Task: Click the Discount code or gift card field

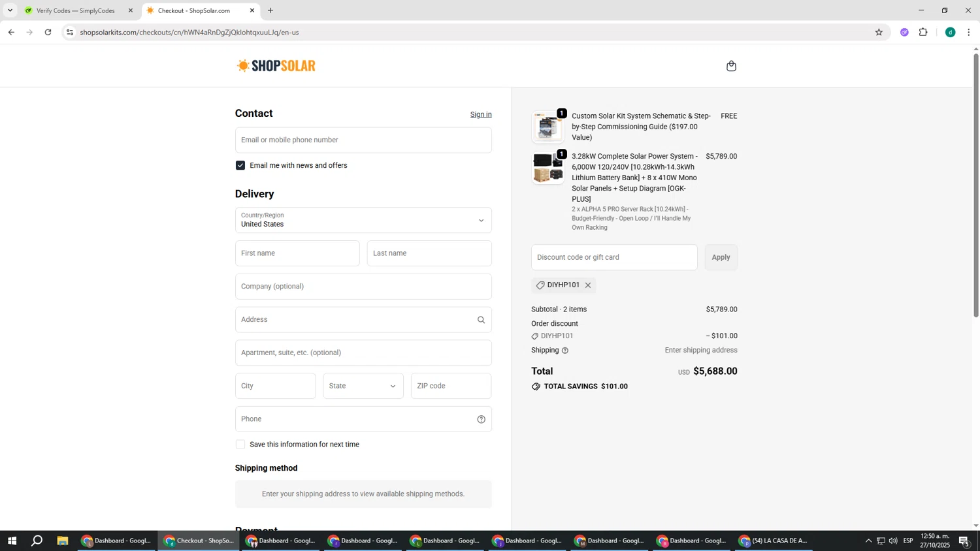Action: [614, 257]
